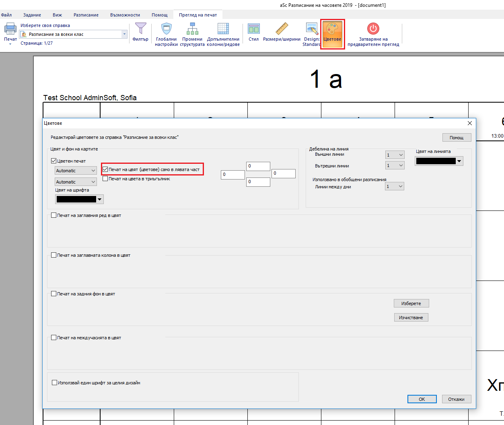Uncheck Цветен печат checkbox
504x425 pixels.
point(54,161)
